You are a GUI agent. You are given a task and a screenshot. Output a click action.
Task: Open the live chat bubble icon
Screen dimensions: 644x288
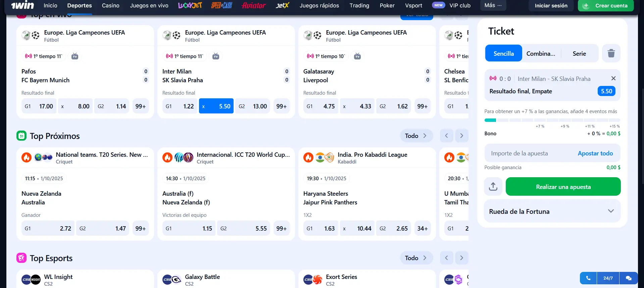pyautogui.click(x=628, y=278)
